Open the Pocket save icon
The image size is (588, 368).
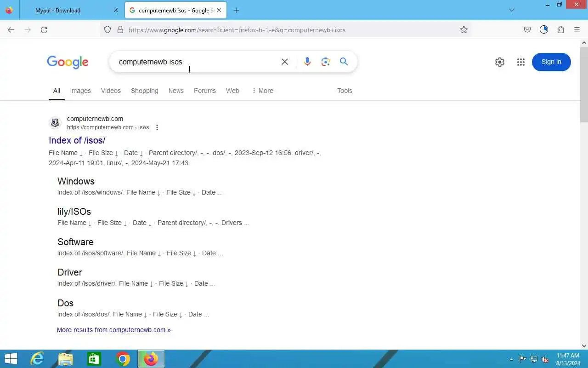point(527,30)
